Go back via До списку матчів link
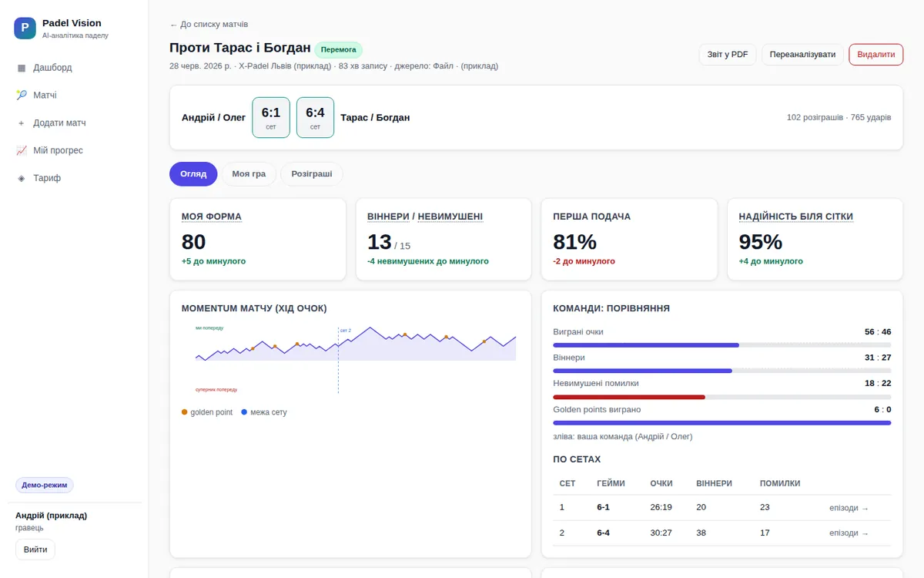The image size is (924, 578). (x=209, y=25)
